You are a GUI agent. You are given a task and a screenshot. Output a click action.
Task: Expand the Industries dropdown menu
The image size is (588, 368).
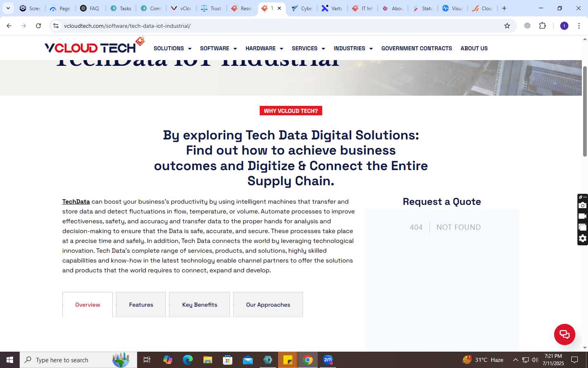[353, 48]
